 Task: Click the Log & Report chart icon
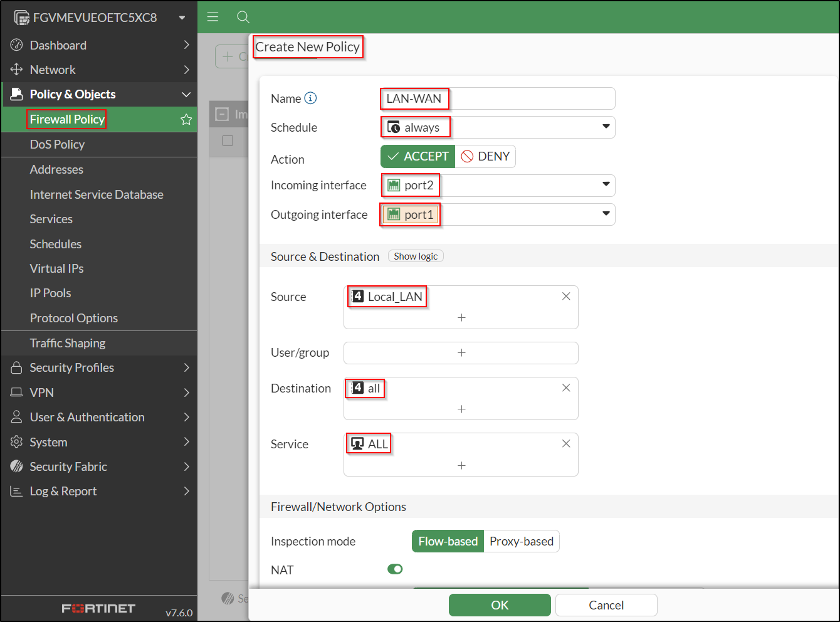pos(17,492)
